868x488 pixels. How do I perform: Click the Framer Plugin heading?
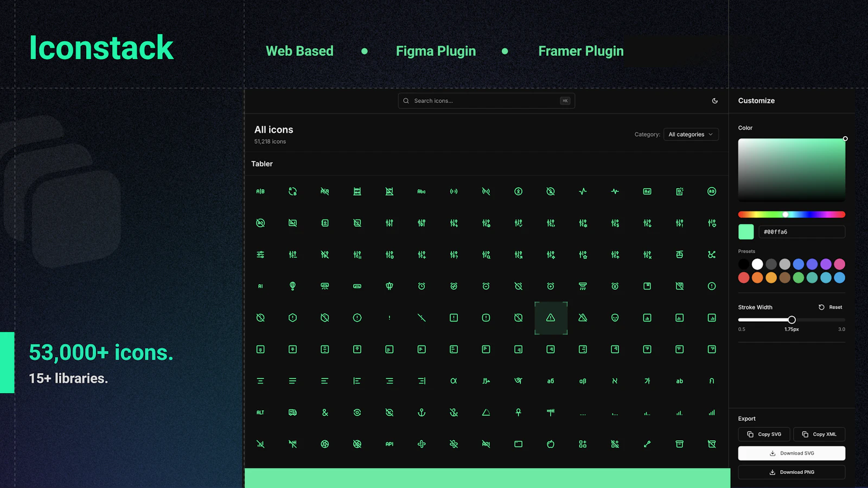581,51
